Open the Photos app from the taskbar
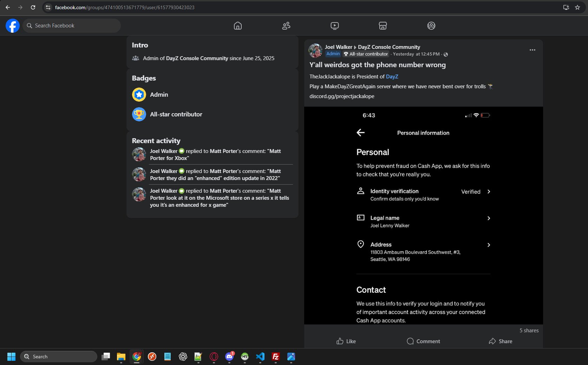This screenshot has width=588, height=365. coord(291,357)
